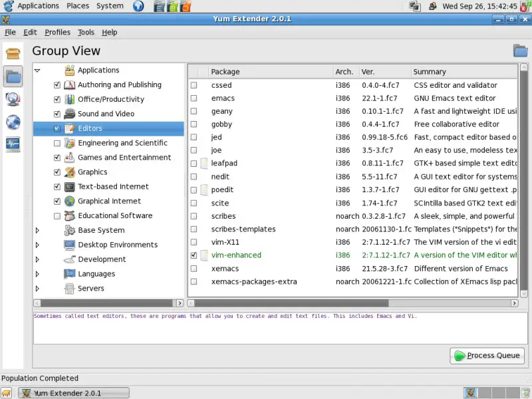This screenshot has height=399, width=532.
Task: Open the Tools menu
Action: 86,32
